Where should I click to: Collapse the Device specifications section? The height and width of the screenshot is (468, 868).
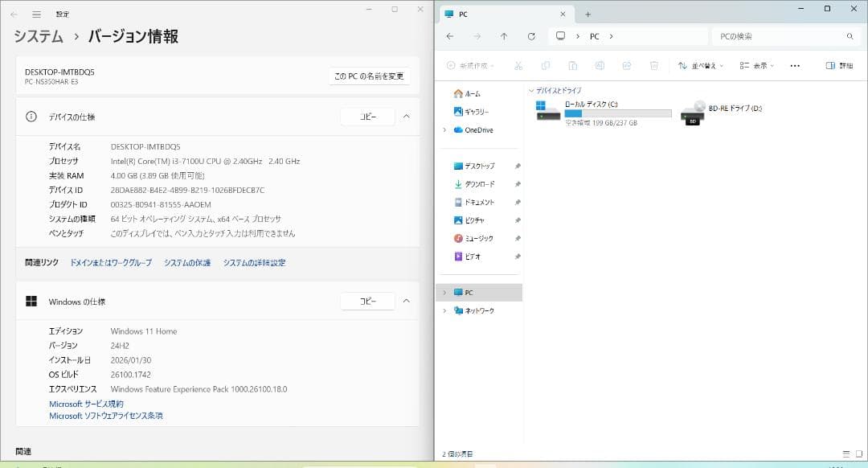click(406, 117)
